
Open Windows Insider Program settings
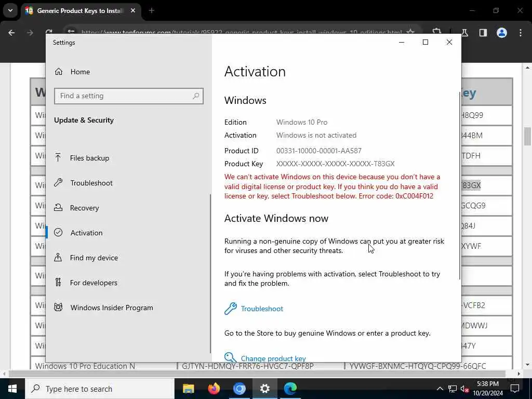112,308
